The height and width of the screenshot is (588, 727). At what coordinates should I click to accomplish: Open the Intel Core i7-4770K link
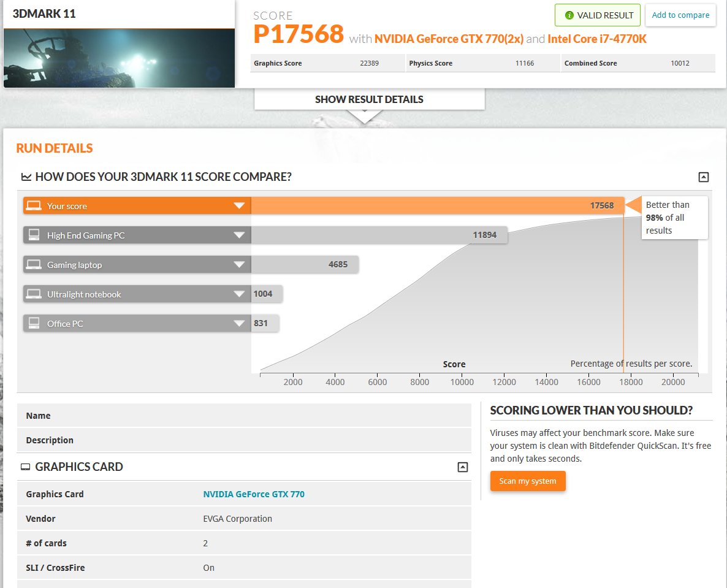pos(596,39)
